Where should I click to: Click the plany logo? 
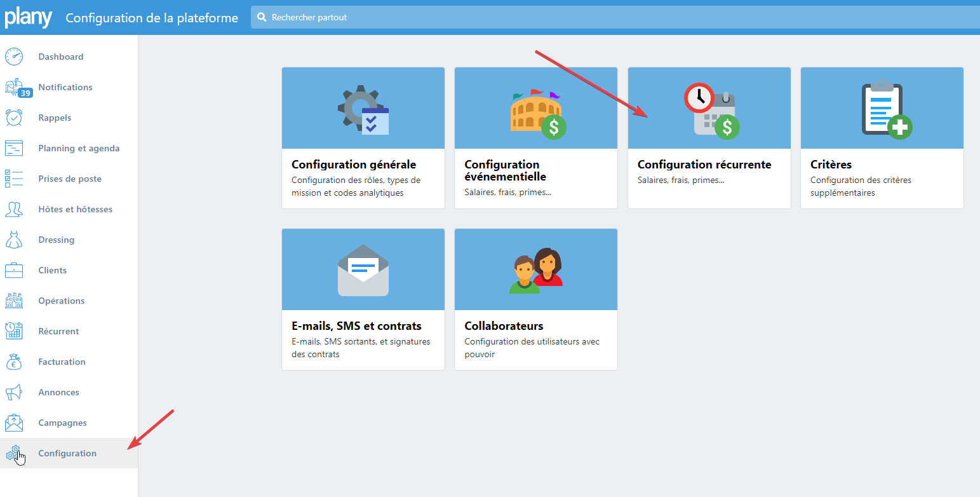28,17
